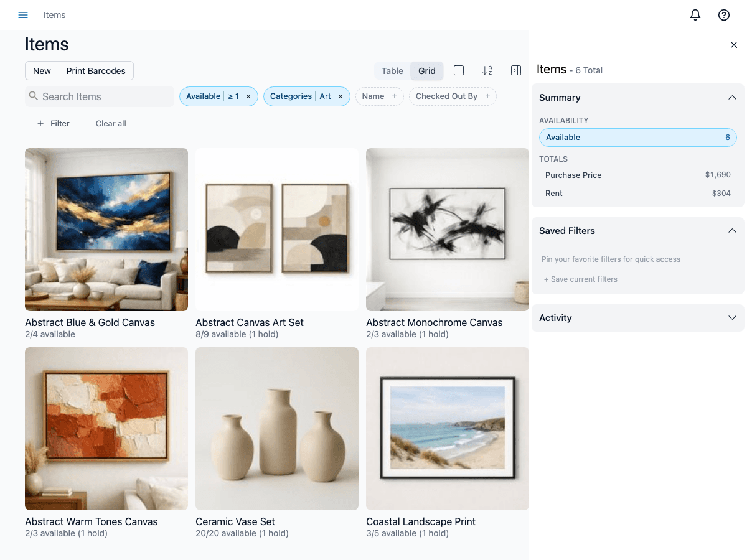Image resolution: width=747 pixels, height=560 pixels.
Task: Close the Items summary panel
Action: [733, 45]
